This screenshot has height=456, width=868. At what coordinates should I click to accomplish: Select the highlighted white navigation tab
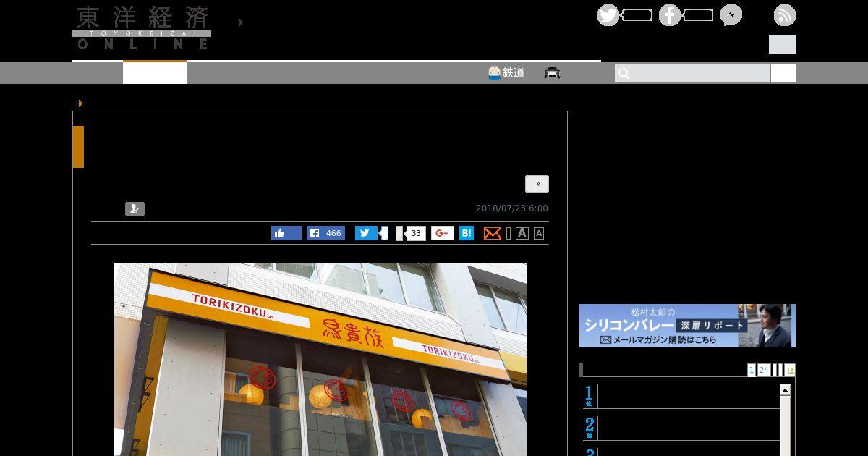coord(155,73)
